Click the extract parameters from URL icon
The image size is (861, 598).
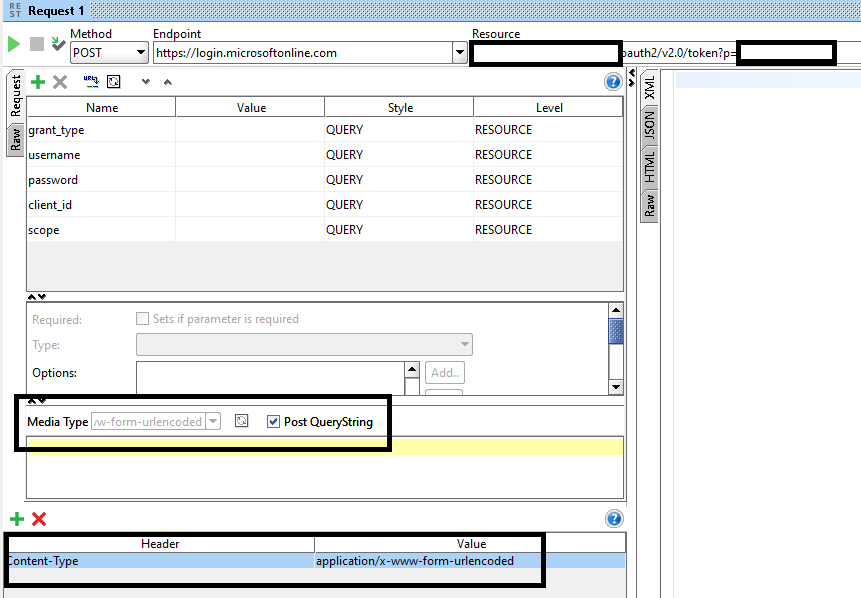click(x=90, y=82)
